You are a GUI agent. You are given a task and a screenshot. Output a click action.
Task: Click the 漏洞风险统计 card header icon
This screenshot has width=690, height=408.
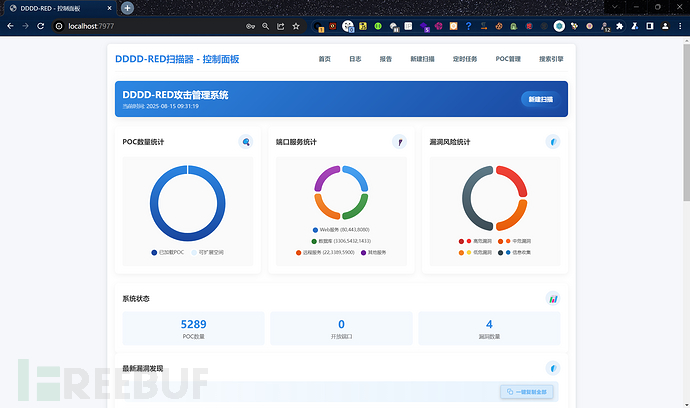coord(553,142)
